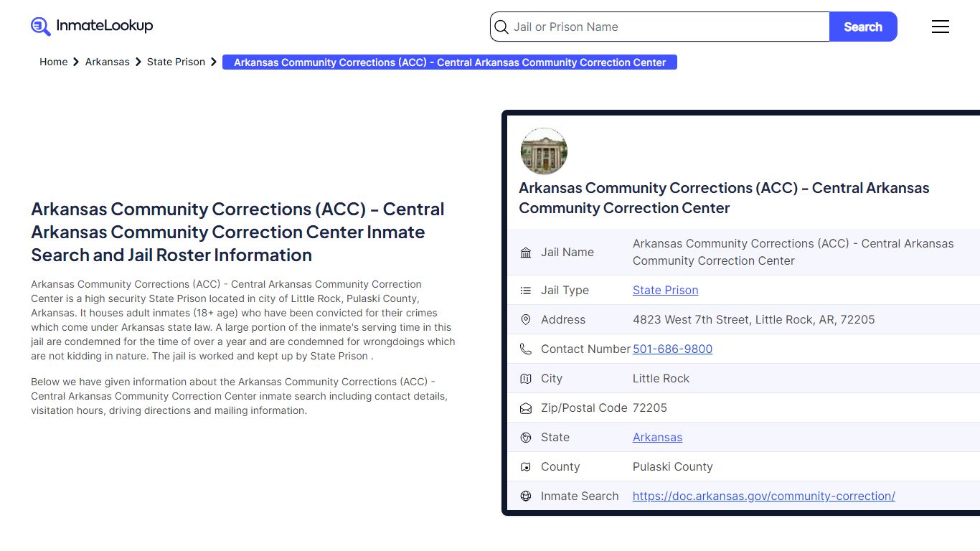Viewport: 980px width, 551px height.
Task: Click the chevron after Arkansas breadcrumb
Action: pos(138,62)
